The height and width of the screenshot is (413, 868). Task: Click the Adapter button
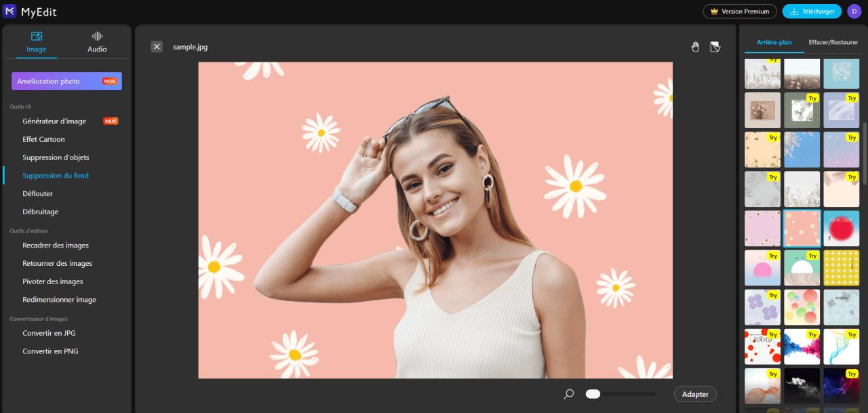694,393
